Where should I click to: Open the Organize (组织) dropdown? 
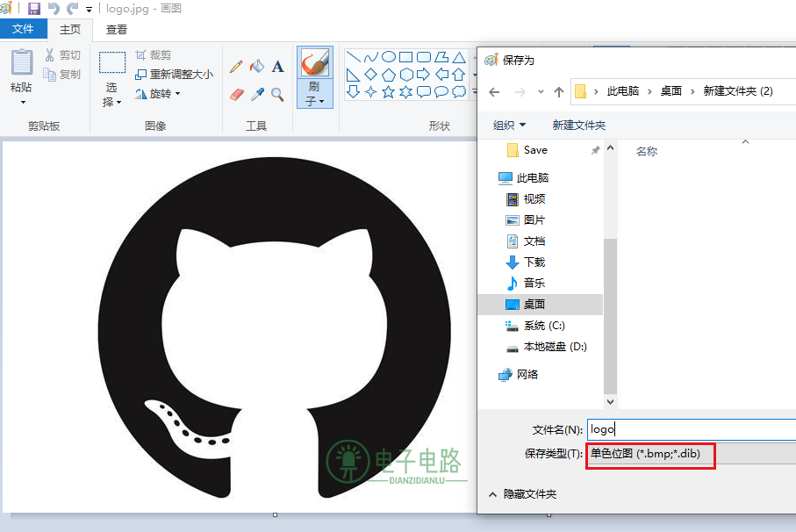(x=509, y=125)
